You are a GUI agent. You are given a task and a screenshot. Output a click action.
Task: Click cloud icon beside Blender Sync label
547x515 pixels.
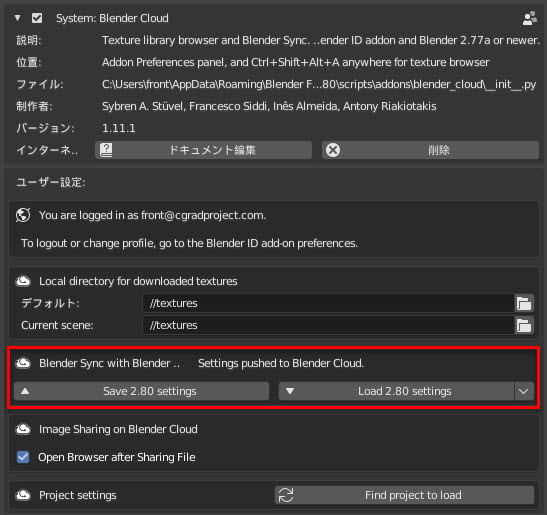point(23,363)
